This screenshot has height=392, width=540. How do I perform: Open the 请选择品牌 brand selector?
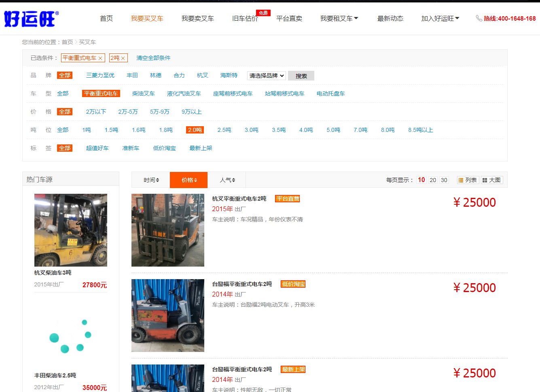267,76
